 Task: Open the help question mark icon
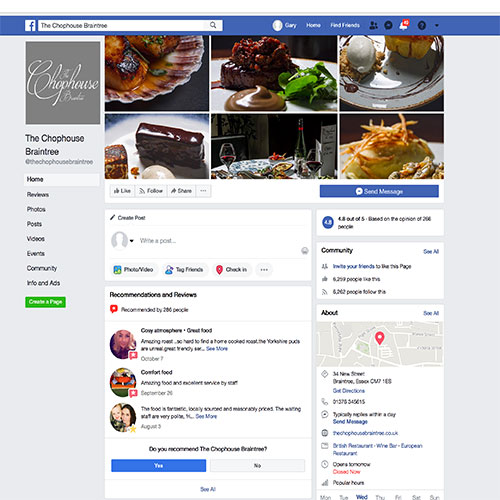coord(422,25)
